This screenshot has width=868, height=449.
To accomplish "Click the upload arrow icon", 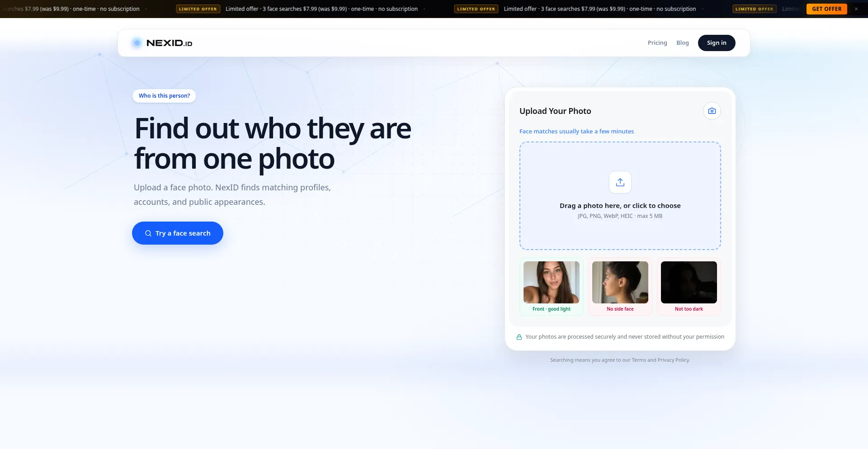I will [620, 182].
